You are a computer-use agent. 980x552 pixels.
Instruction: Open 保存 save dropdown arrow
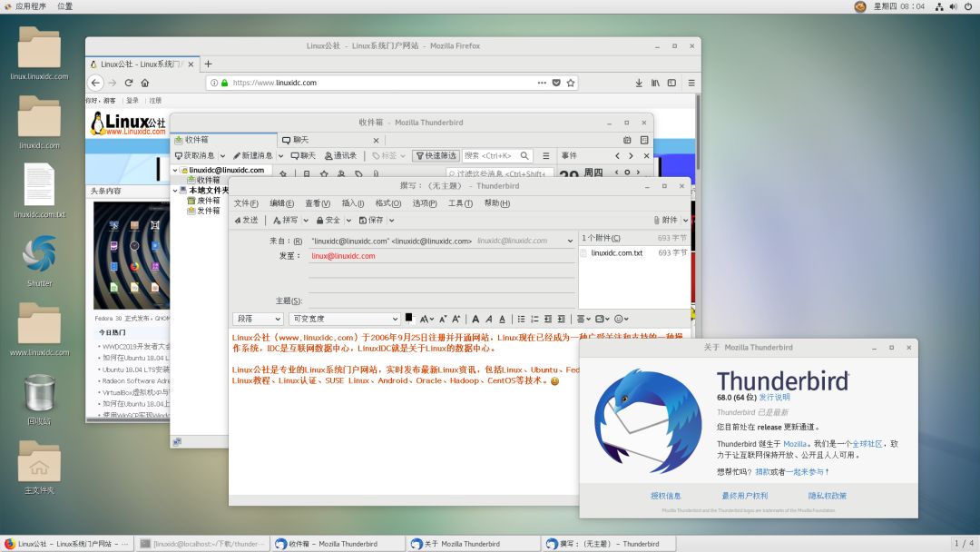[392, 220]
